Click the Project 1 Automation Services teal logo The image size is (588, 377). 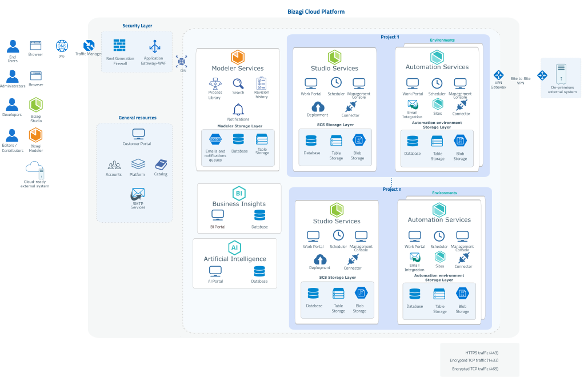(x=437, y=57)
